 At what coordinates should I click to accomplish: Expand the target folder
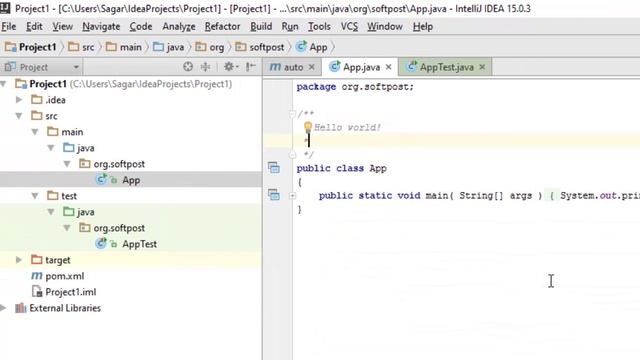[19, 260]
